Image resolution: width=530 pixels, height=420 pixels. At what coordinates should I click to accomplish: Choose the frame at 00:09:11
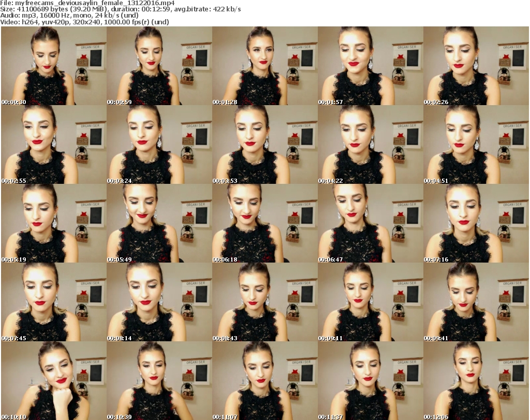tap(370, 302)
